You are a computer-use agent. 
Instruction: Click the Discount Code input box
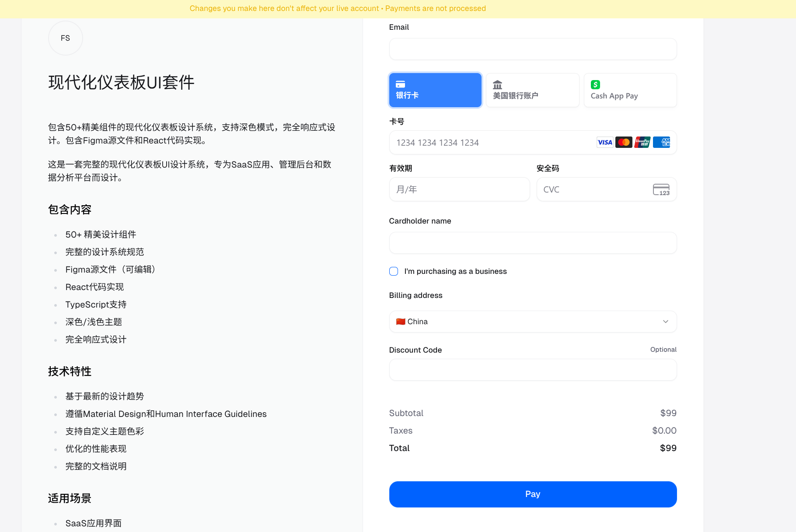(x=532, y=370)
